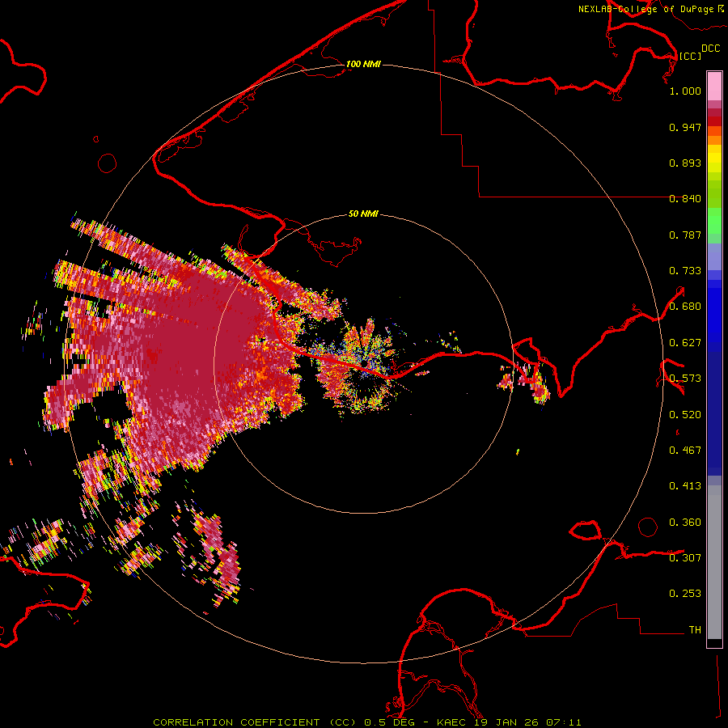
Task: Click the 0.307 color scale value
Action: (685, 558)
